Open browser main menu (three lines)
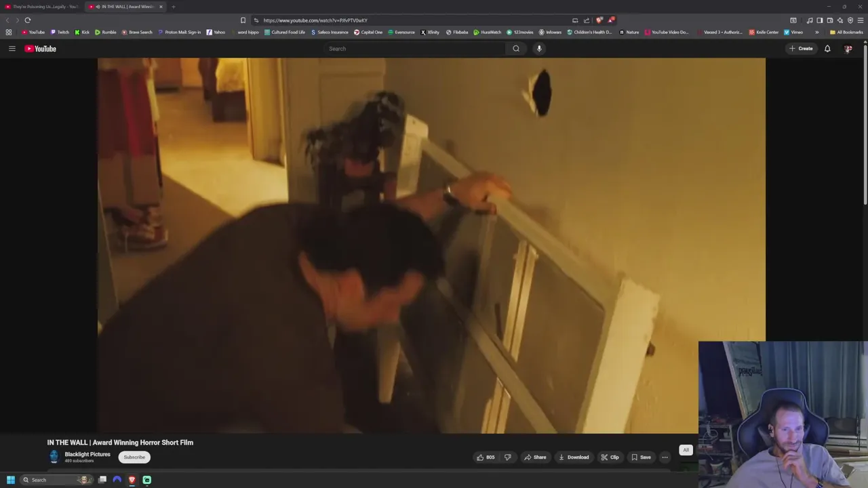 (x=861, y=20)
